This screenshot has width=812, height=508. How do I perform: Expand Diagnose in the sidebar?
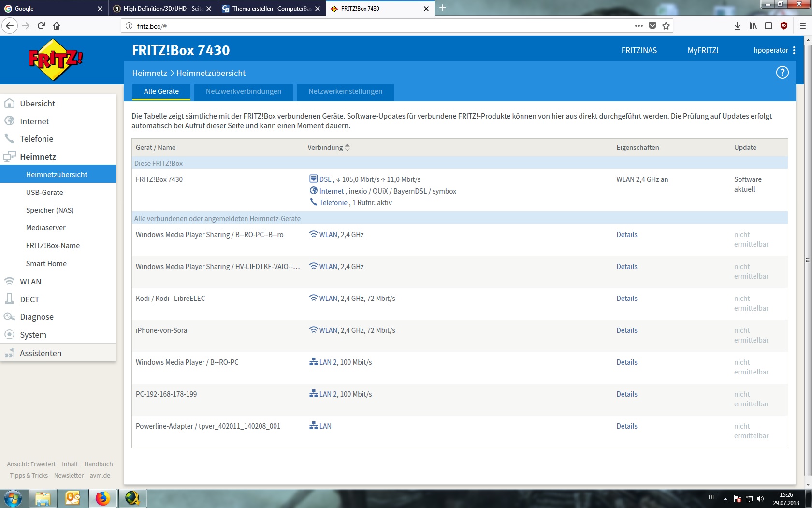(58, 317)
